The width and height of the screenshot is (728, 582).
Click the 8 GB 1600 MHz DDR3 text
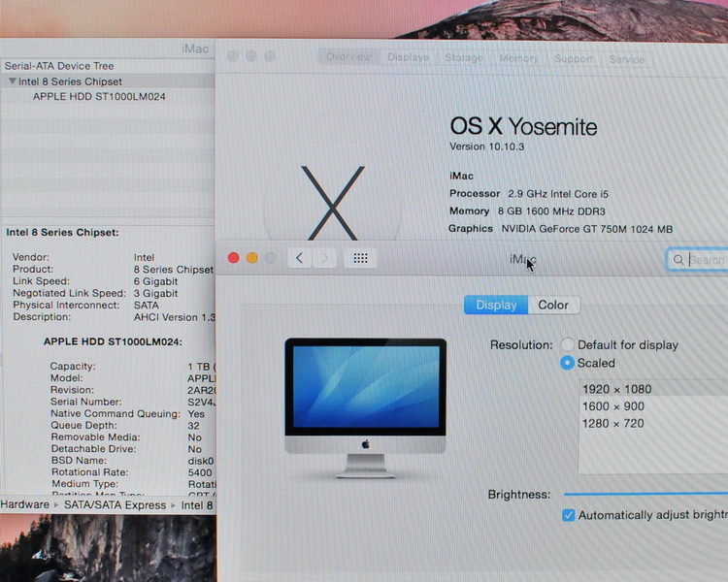[x=551, y=211]
